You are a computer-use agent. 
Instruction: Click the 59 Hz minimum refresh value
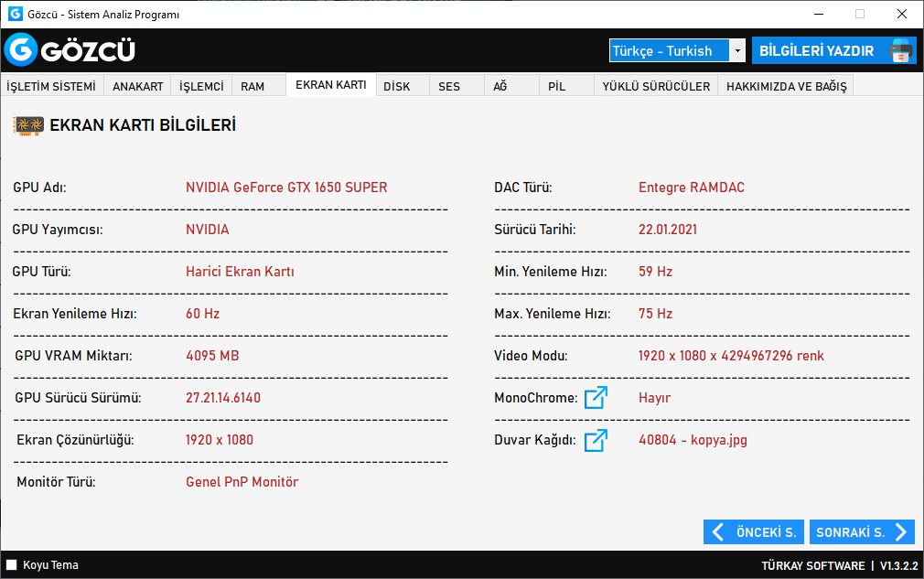coord(655,272)
